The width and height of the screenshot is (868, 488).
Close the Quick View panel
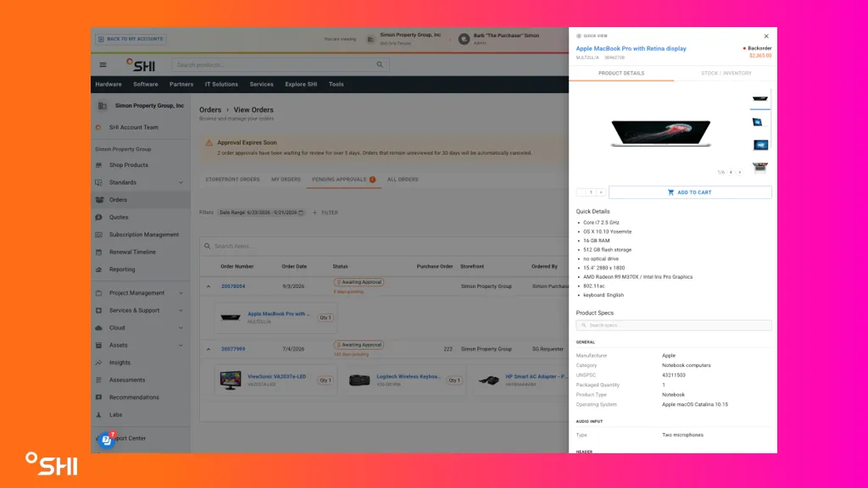pos(766,36)
